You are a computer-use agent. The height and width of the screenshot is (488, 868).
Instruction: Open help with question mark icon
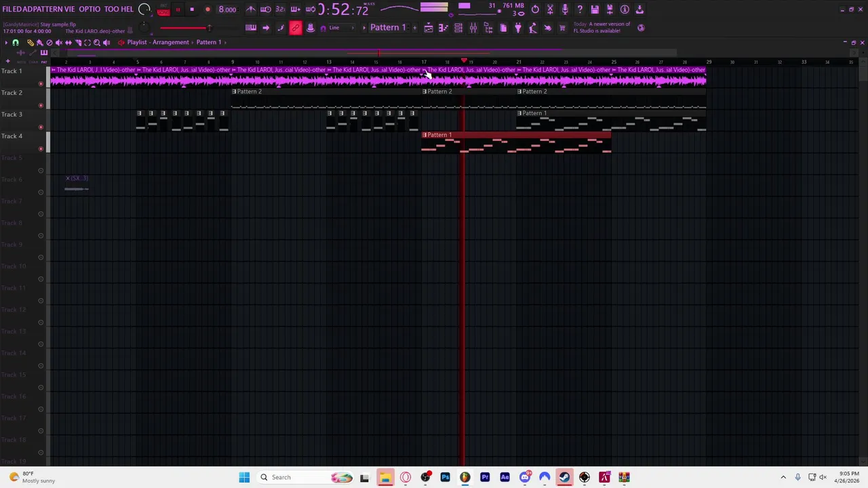(580, 9)
